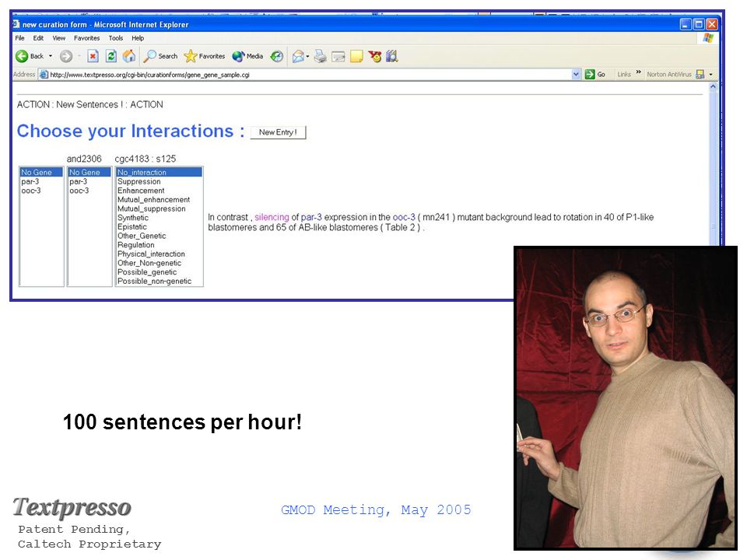Click the New Entry ! button
This screenshot has width=747, height=560.
(x=279, y=132)
